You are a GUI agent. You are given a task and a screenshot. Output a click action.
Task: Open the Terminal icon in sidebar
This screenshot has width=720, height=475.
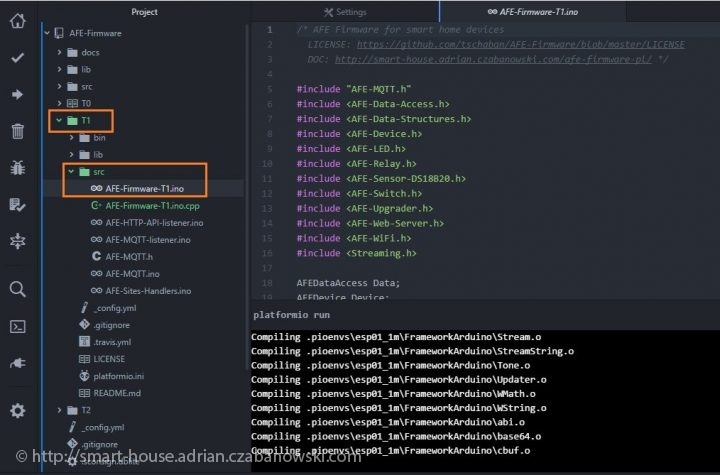tap(17, 326)
